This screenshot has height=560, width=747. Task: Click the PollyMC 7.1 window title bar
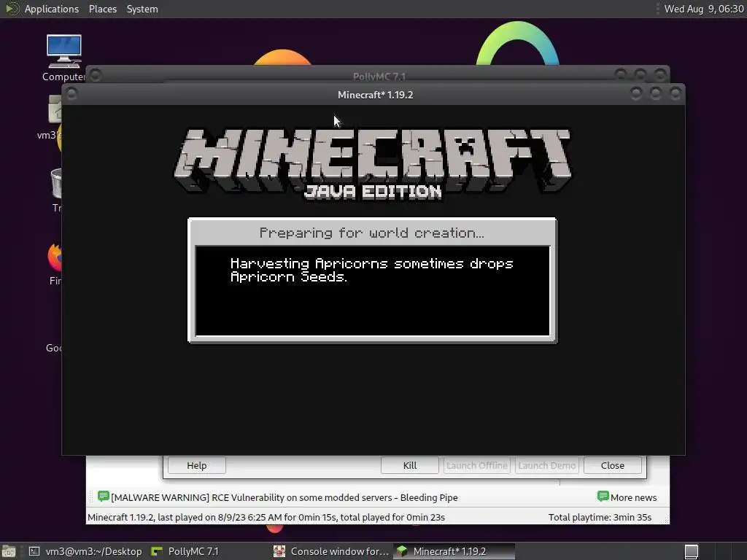(x=379, y=75)
